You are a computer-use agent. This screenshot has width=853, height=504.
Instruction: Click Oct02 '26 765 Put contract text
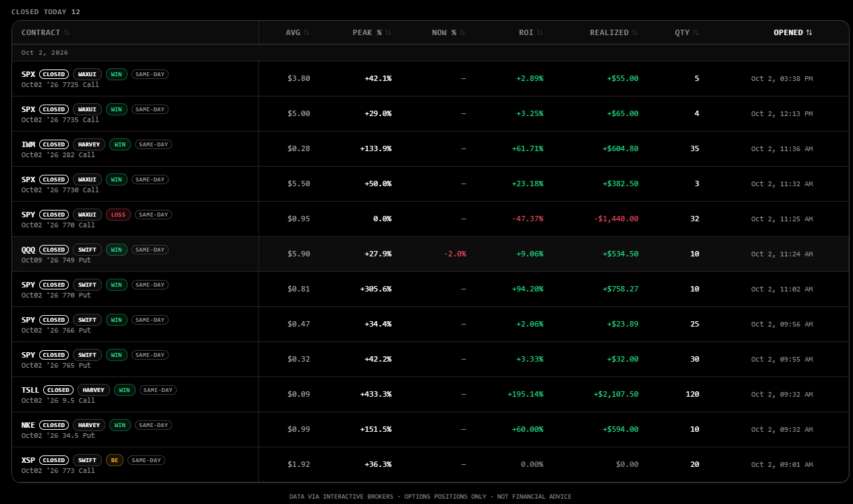[x=56, y=365]
